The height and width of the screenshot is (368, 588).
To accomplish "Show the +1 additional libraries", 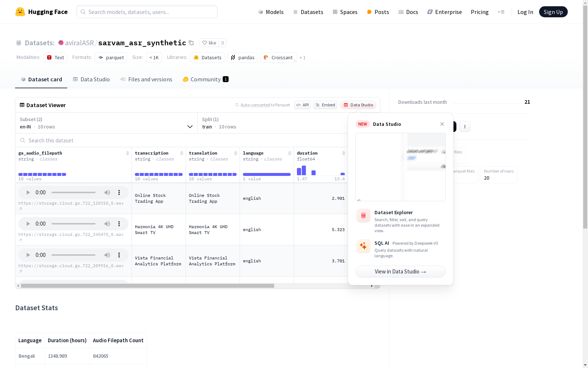I will [x=302, y=57].
